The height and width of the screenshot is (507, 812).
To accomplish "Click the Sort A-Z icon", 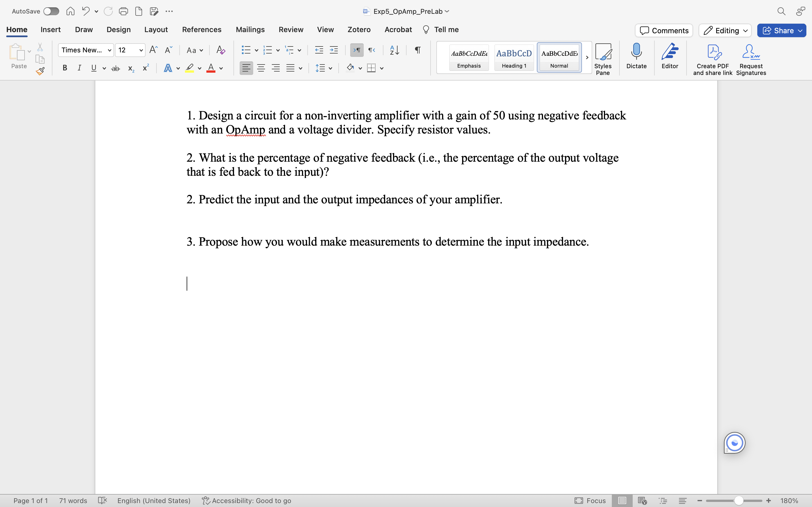I will coord(394,50).
